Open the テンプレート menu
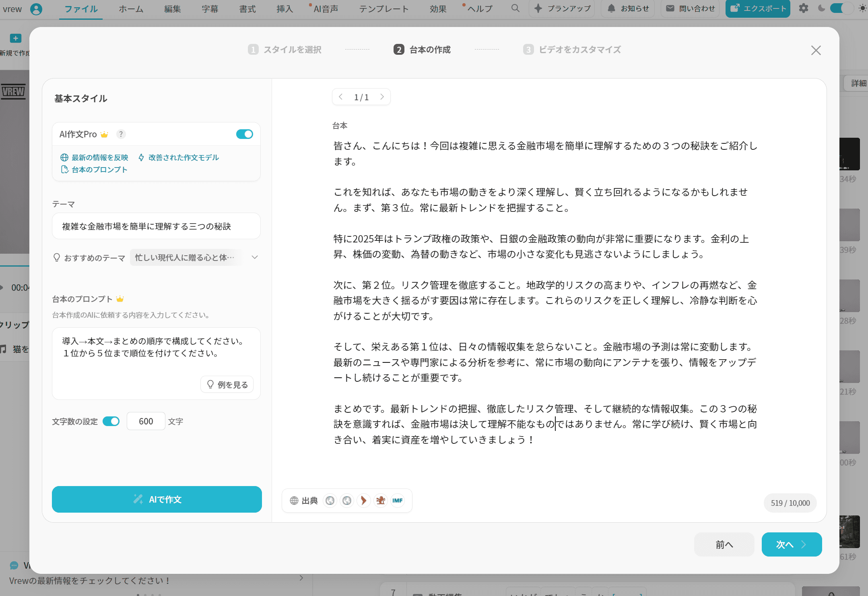868x596 pixels. (x=383, y=9)
